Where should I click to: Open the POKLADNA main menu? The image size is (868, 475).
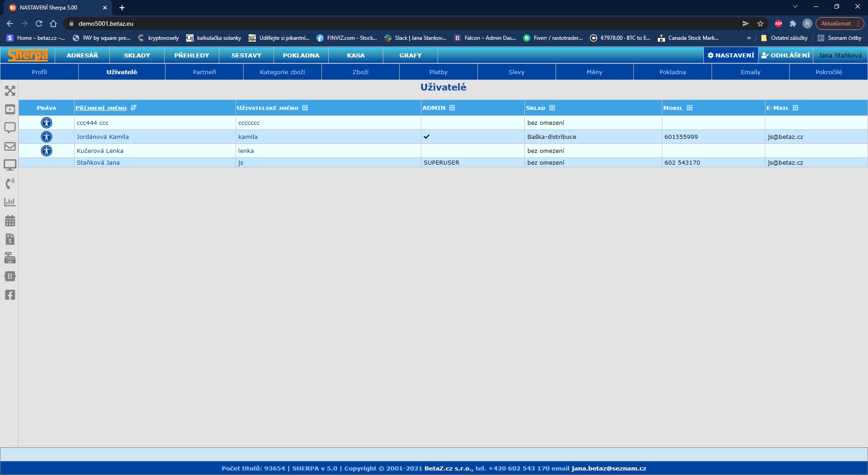pyautogui.click(x=301, y=55)
